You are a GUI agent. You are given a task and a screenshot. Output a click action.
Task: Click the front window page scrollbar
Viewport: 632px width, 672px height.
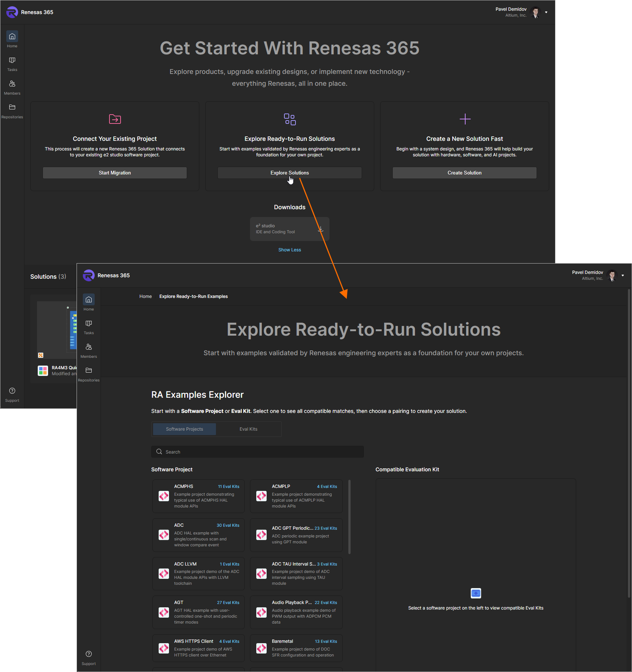click(x=629, y=444)
